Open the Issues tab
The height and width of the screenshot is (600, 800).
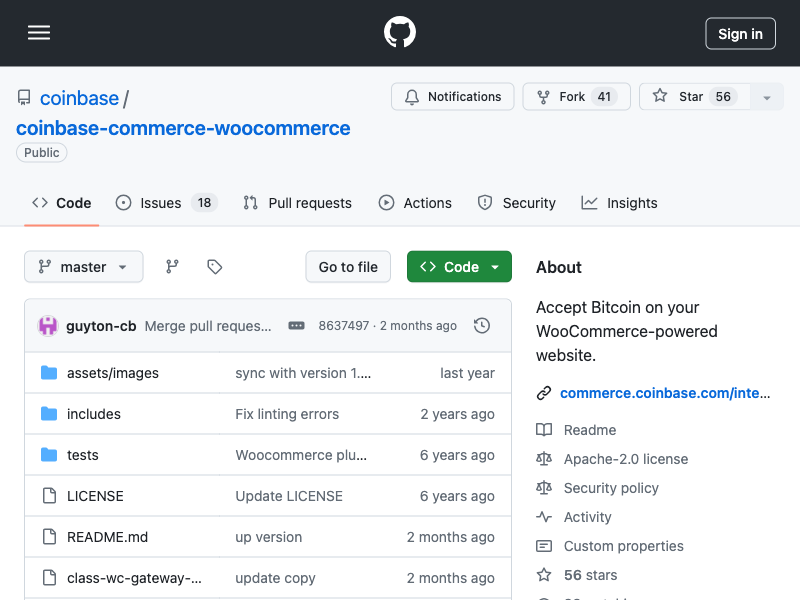coord(166,203)
